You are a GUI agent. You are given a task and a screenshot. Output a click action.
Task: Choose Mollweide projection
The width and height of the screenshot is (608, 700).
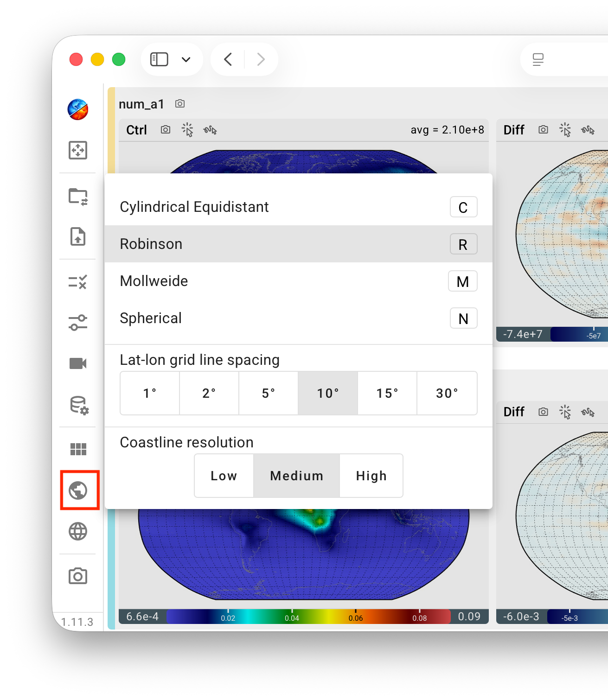[x=299, y=281]
